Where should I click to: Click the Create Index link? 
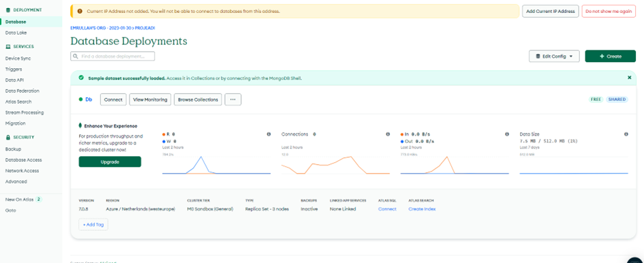(422, 209)
